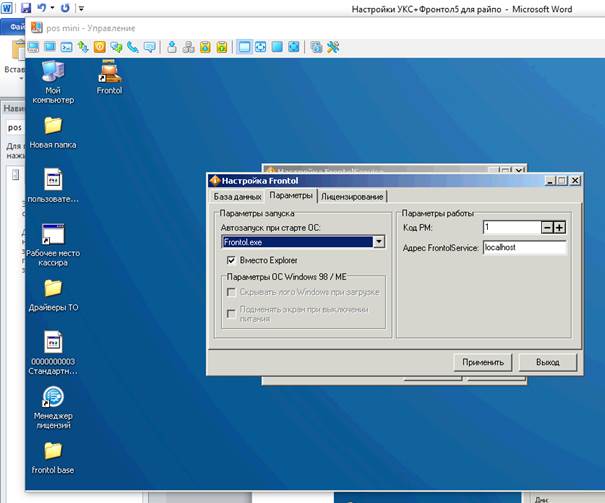605x503 pixels.
Task: Open the Автозапуск Frontol.exe dropdown arrow
Action: pos(379,242)
